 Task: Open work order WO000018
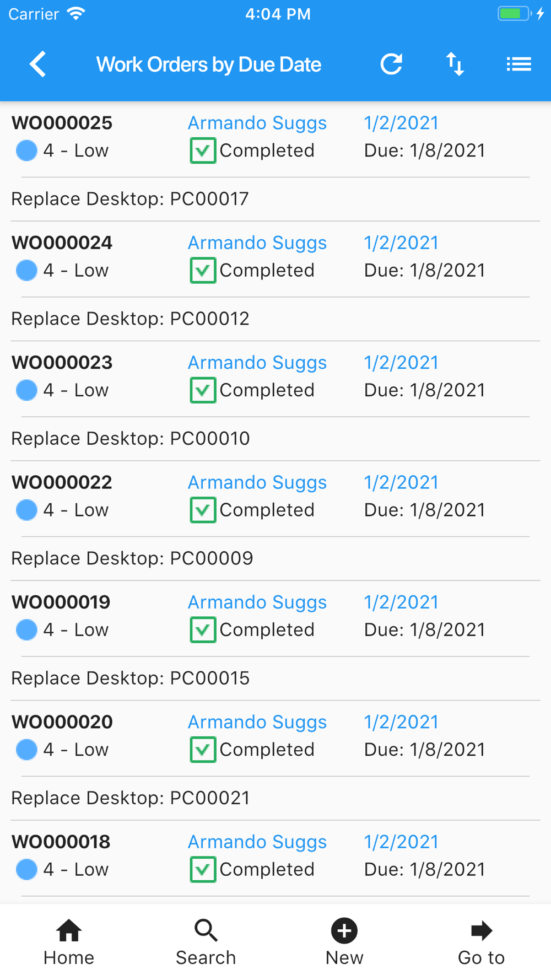[x=61, y=842]
